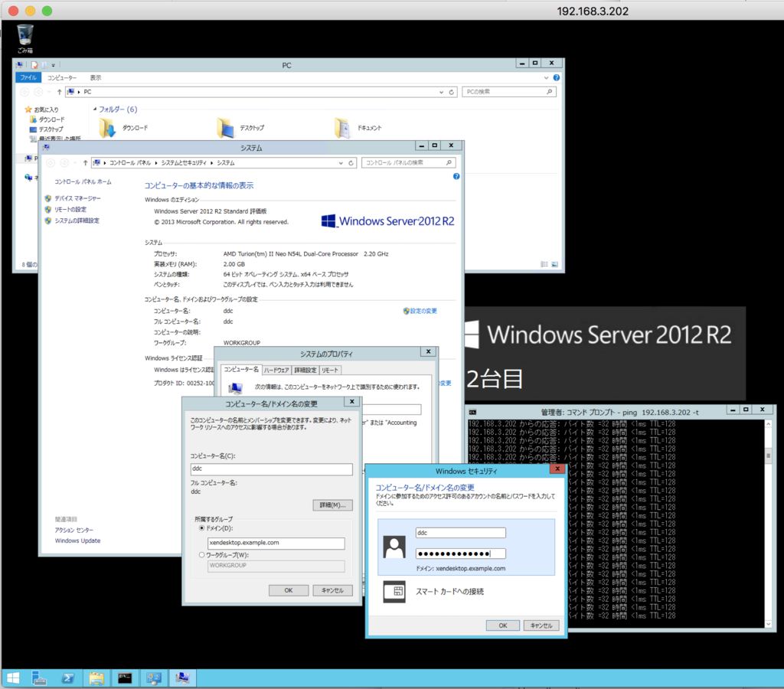Open the 表示 ribbon tab
This screenshot has width=784, height=689.
pos(96,77)
